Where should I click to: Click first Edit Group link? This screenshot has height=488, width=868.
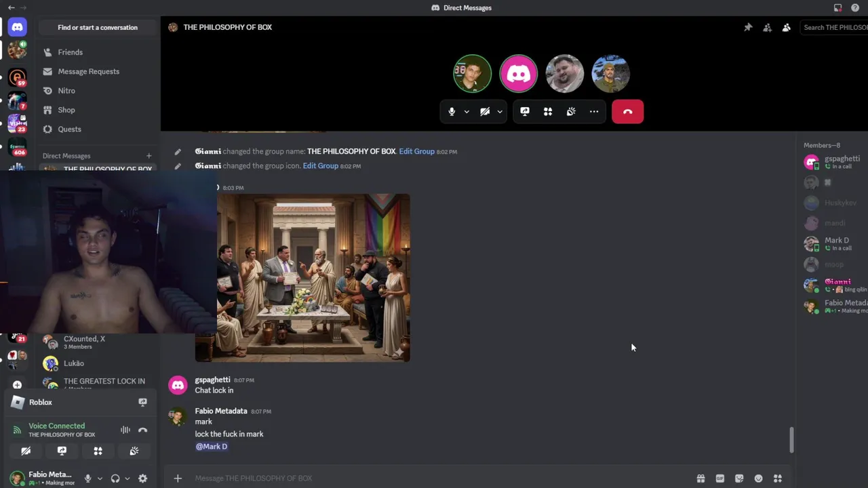[x=416, y=151]
